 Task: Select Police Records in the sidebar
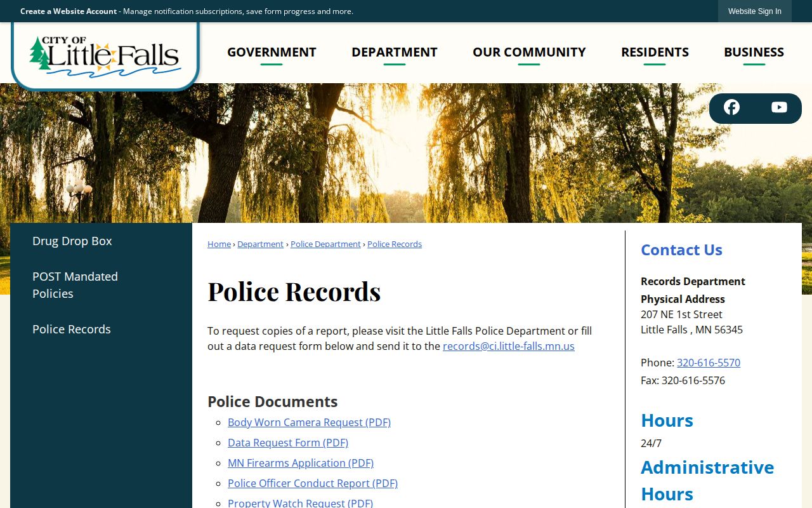click(x=72, y=329)
